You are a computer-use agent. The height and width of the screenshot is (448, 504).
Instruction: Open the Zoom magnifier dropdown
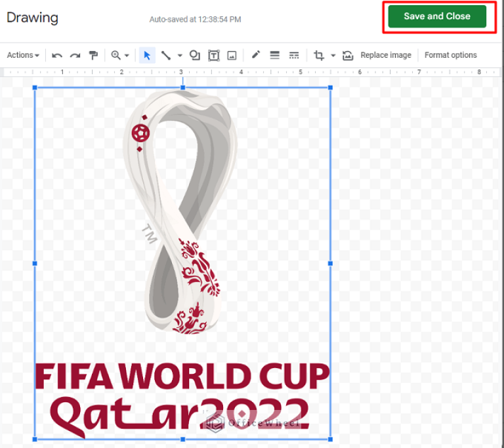[x=119, y=55]
